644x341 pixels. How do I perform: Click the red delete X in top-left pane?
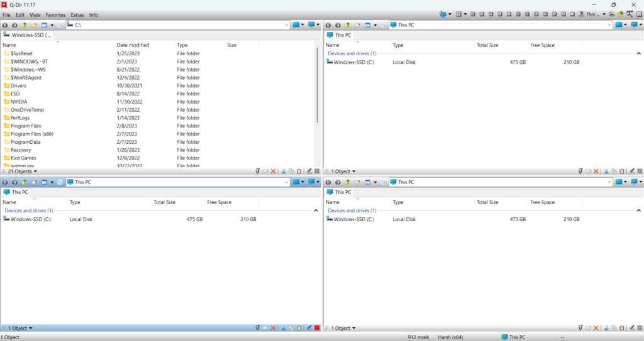pyautogui.click(x=274, y=171)
